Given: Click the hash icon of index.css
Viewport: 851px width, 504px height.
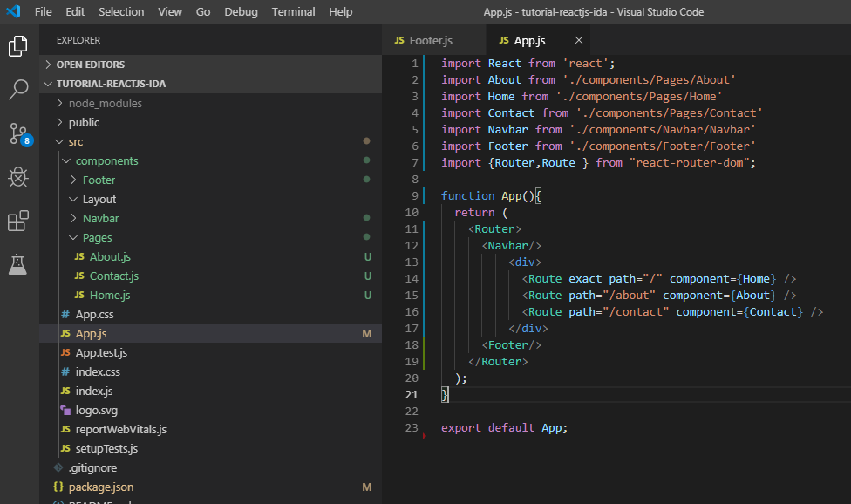Looking at the screenshot, I should pyautogui.click(x=65, y=371).
